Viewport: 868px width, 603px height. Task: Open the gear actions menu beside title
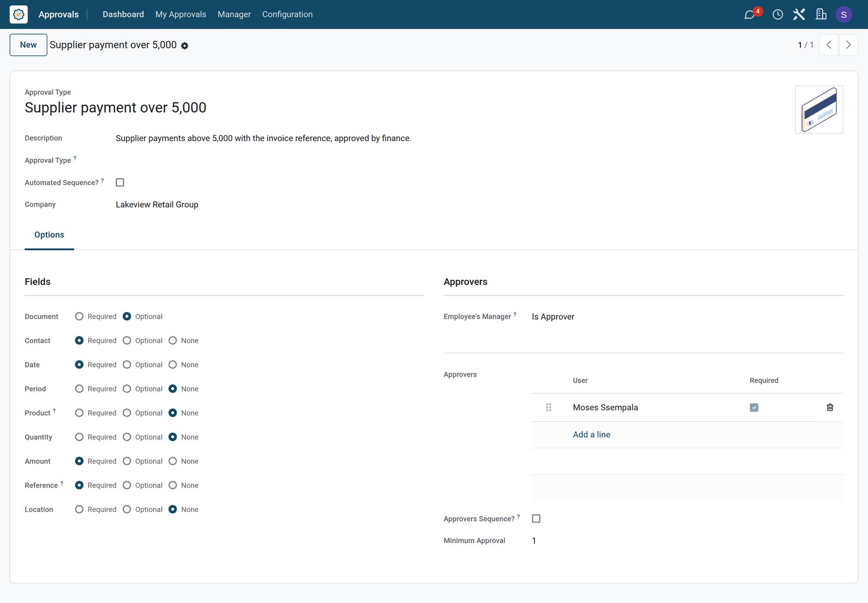(184, 46)
